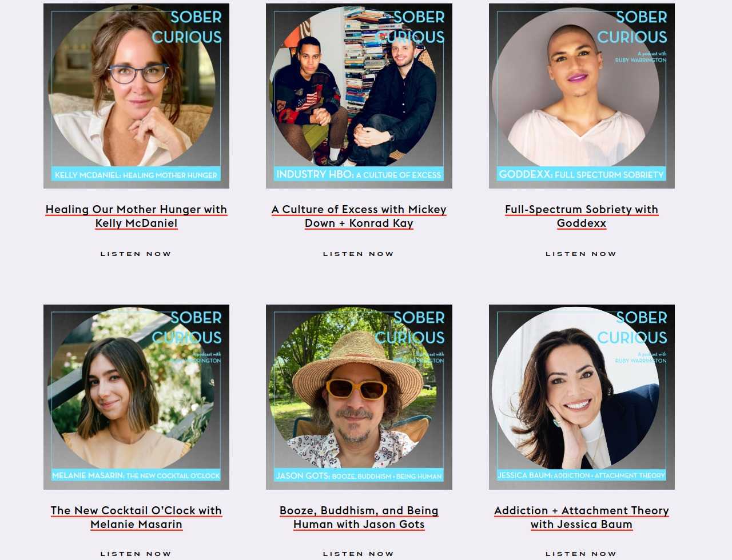Click Listen Now under Jessica Baum episode
732x560 pixels.
[x=582, y=554]
